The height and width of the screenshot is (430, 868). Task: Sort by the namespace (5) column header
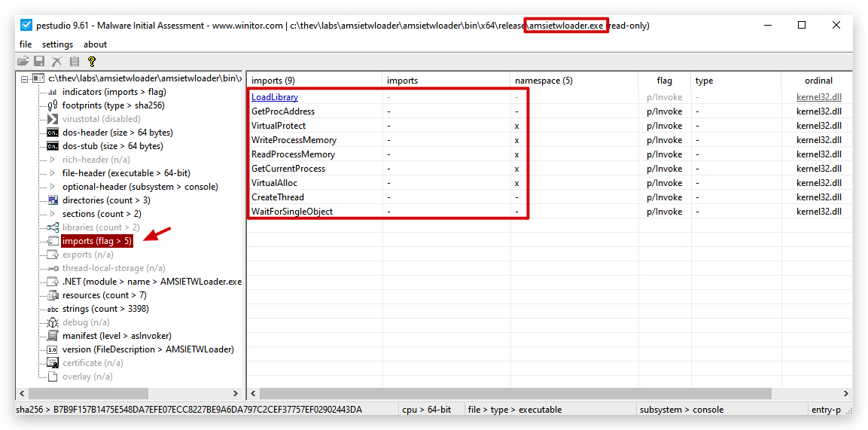574,81
